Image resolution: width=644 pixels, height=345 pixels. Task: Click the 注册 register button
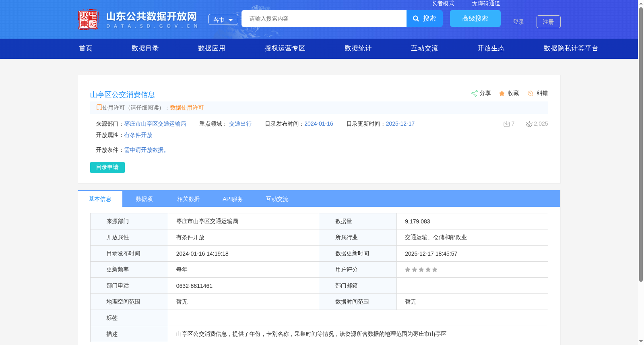click(549, 22)
